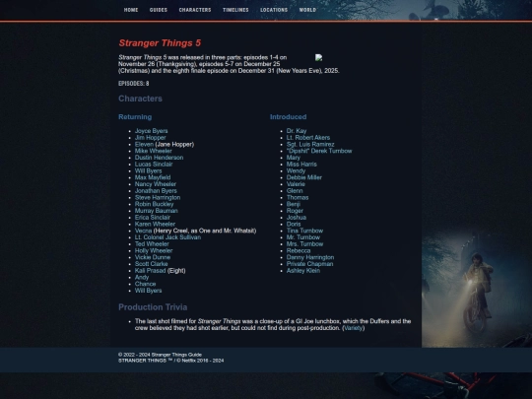The image size is (532, 399).
Task: Open "Dipshit" Derek Turnbow link
Action: [x=319, y=151]
